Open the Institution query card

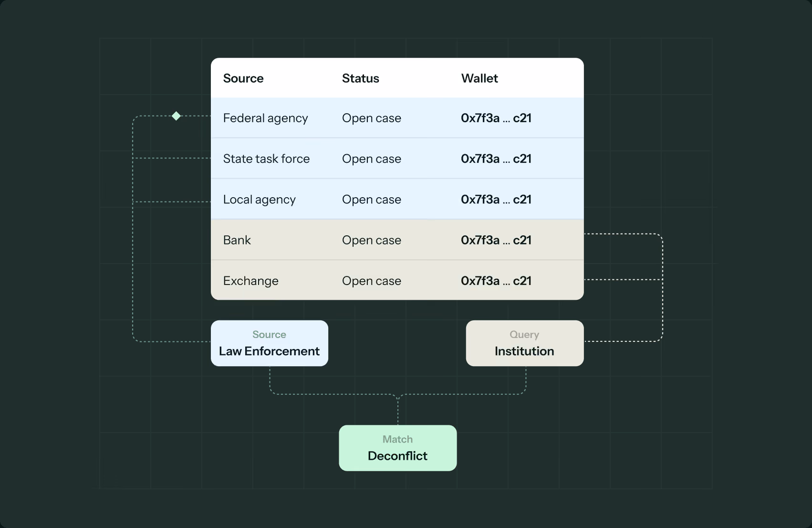525,343
